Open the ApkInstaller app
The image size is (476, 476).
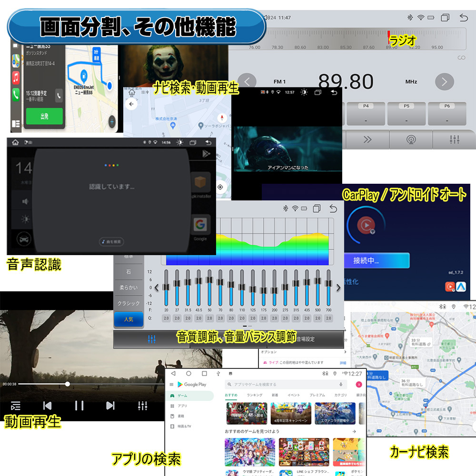click(x=200, y=182)
